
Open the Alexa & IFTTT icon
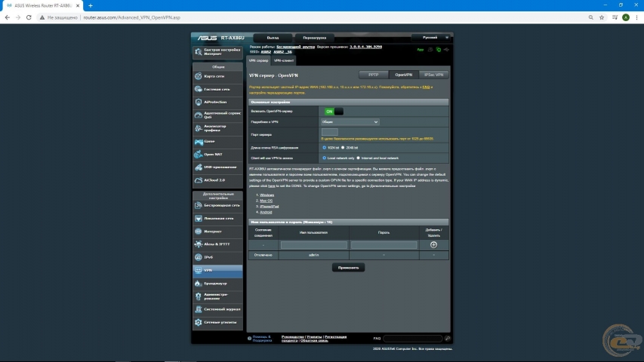click(x=199, y=244)
